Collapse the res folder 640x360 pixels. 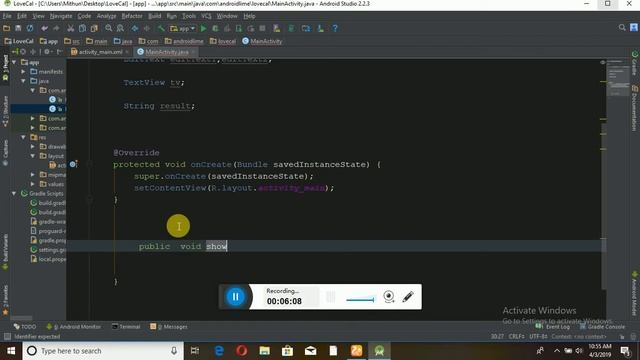(24, 137)
